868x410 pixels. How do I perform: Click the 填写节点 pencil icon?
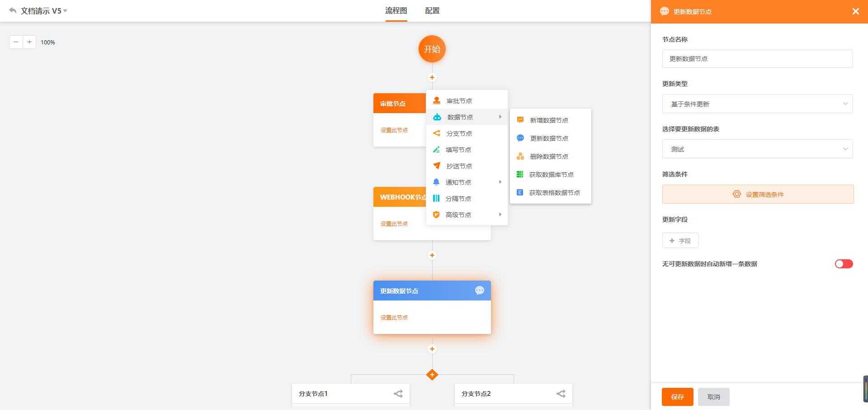click(x=436, y=149)
